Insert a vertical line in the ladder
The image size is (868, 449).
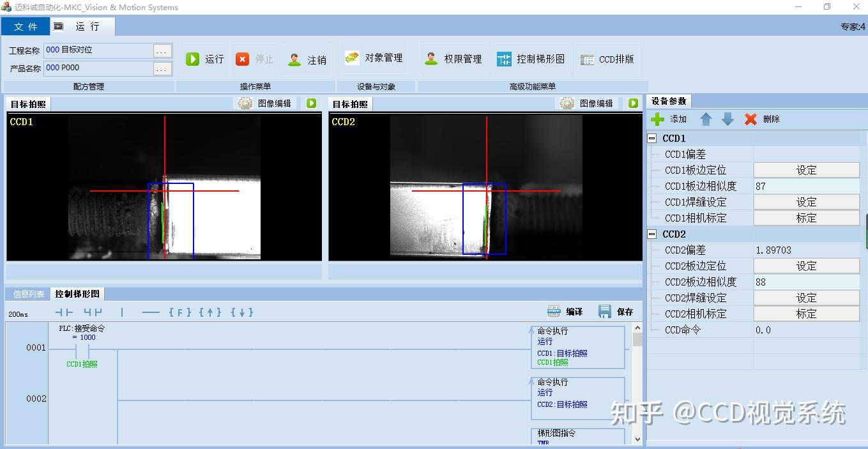tap(122, 312)
